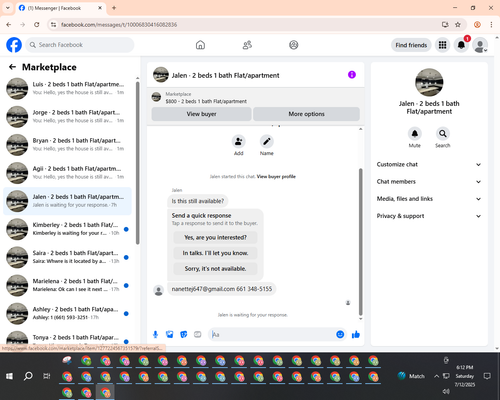The image size is (500, 400).
Task: Click the Add people icon in chat
Action: tap(239, 142)
